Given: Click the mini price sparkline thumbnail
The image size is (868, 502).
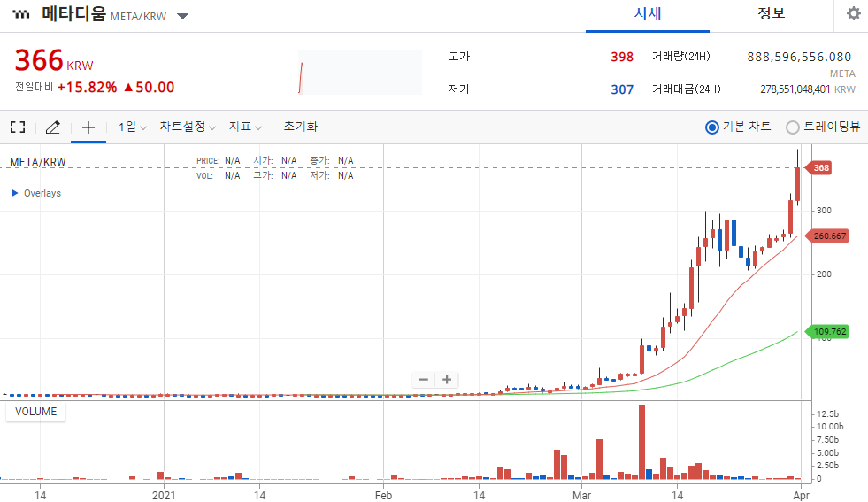Looking at the screenshot, I should point(360,73).
